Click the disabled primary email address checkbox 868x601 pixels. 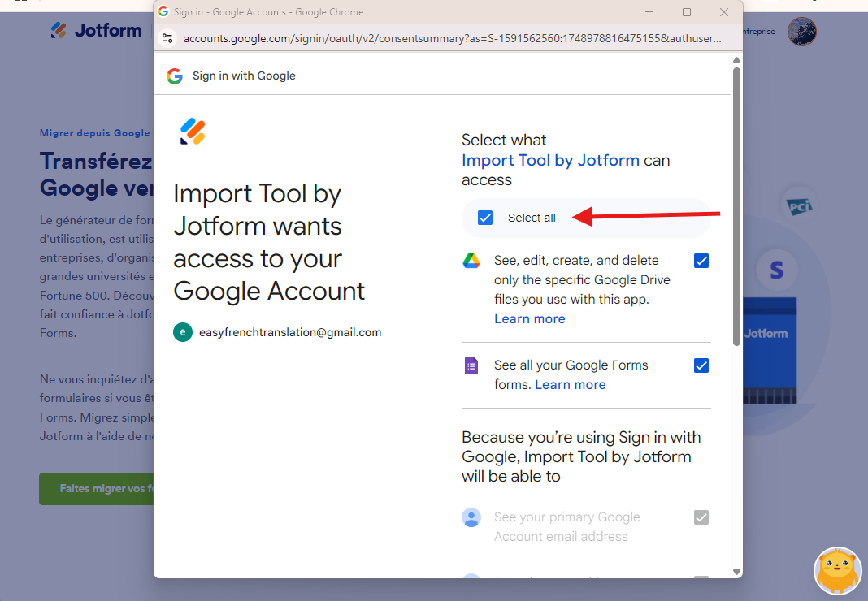click(701, 517)
